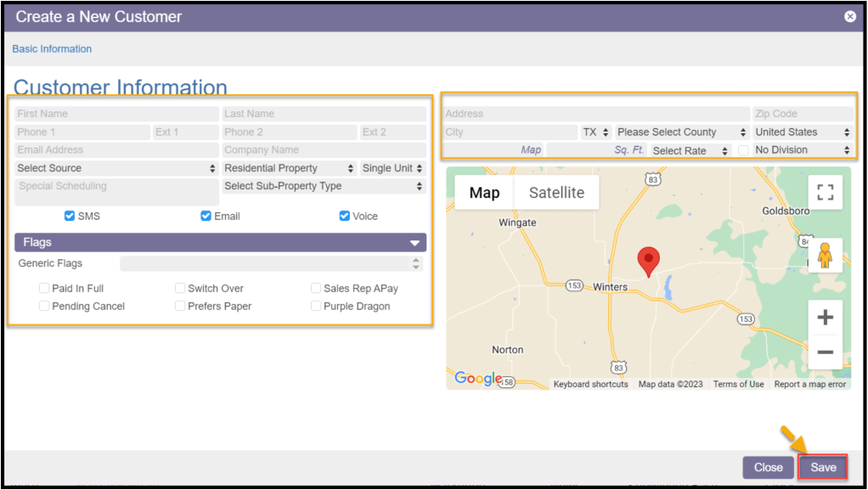
Task: Open the Terms of Use link
Action: 738,385
